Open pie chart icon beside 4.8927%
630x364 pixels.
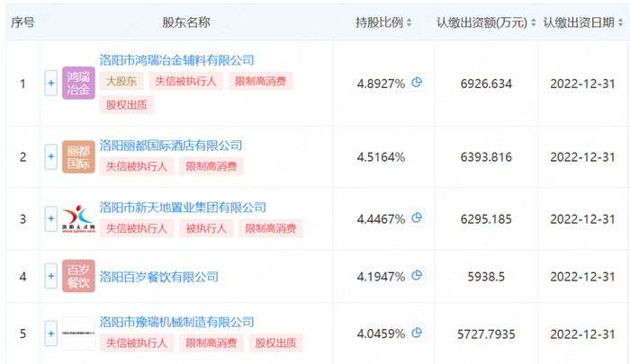pyautogui.click(x=417, y=83)
